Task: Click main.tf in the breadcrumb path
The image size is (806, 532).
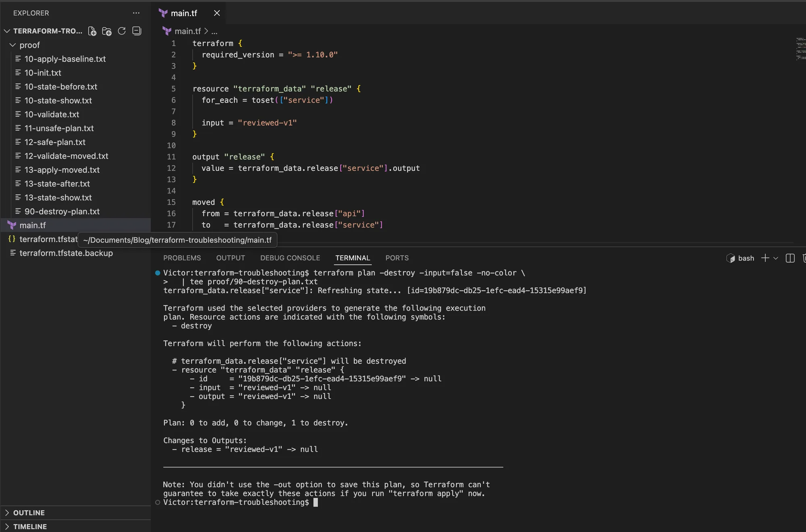Action: (x=187, y=31)
